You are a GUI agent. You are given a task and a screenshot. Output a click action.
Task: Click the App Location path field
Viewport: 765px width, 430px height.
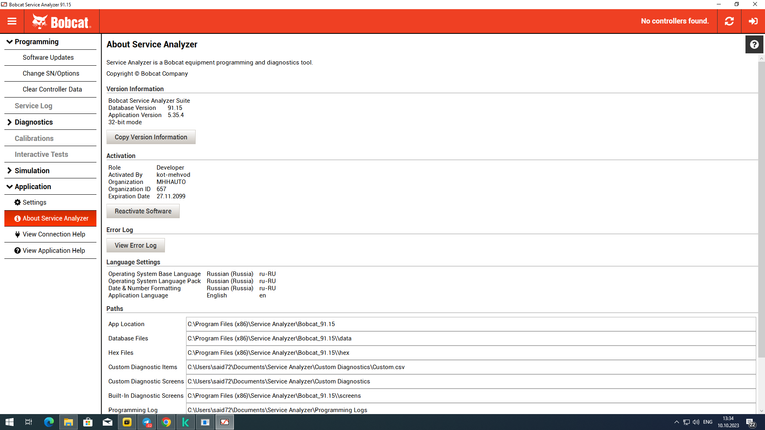[x=470, y=324]
